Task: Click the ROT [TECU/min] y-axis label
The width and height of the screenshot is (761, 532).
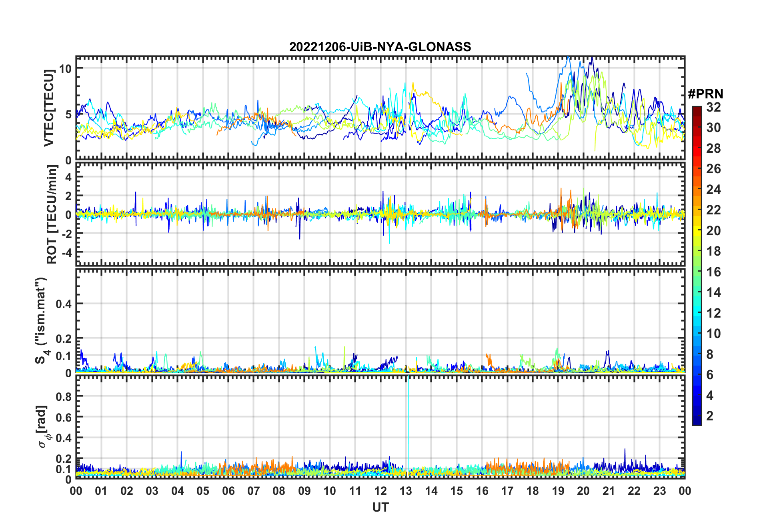Action: point(52,214)
